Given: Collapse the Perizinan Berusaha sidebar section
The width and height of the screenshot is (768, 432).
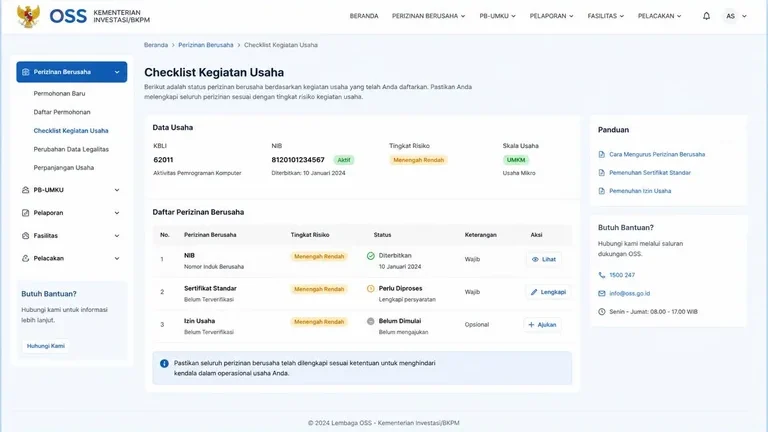Looking at the screenshot, I should [x=72, y=72].
